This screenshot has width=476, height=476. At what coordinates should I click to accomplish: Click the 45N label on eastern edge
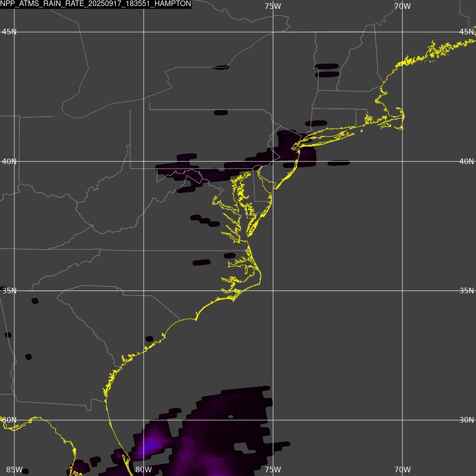(467, 32)
